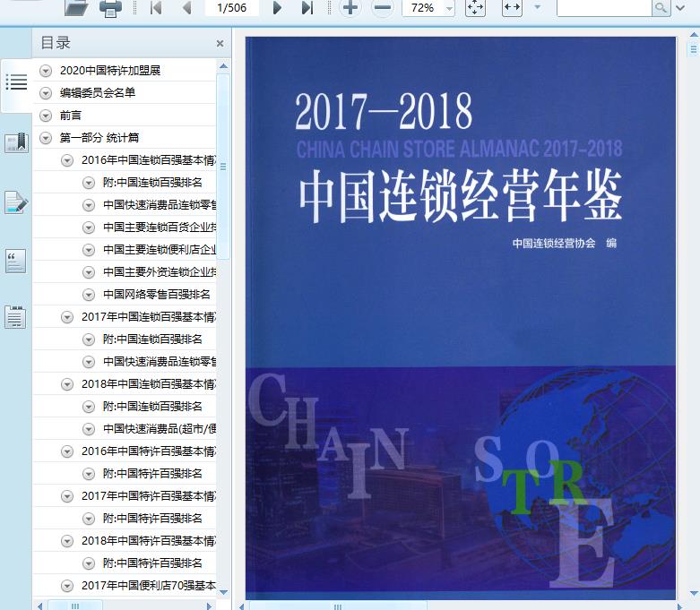Image resolution: width=700 pixels, height=610 pixels.
Task: Click the outline panel scroll-right arrow
Action: tap(209, 606)
